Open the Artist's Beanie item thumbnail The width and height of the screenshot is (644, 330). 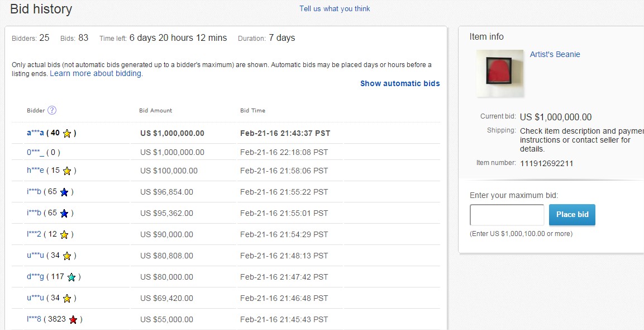pos(499,73)
